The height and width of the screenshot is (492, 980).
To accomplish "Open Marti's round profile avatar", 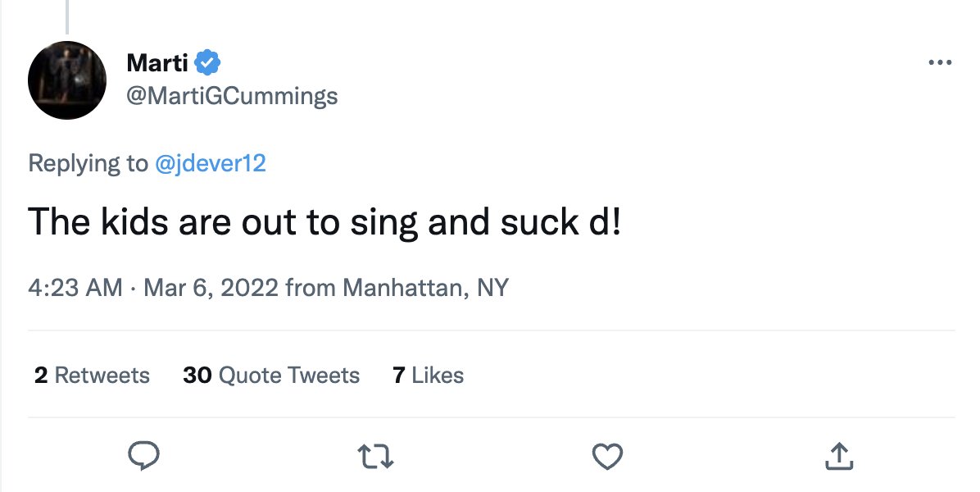I will (x=67, y=80).
